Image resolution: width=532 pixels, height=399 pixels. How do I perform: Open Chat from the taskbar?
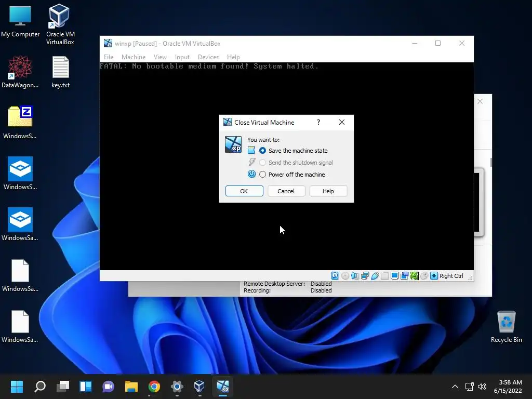tap(108, 387)
